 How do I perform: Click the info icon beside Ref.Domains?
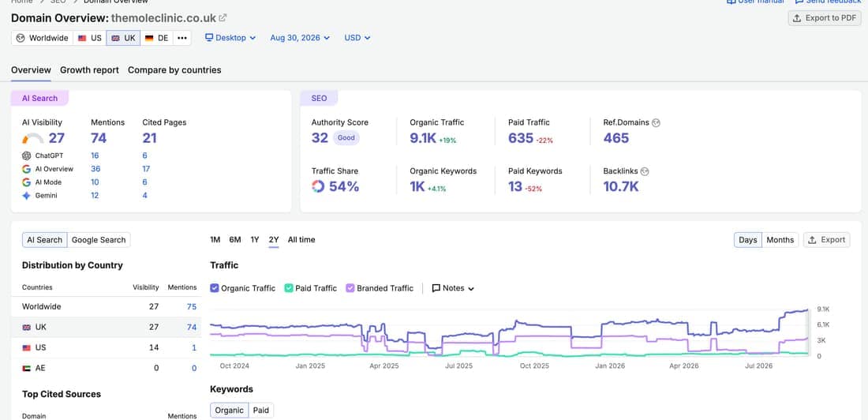(x=656, y=123)
